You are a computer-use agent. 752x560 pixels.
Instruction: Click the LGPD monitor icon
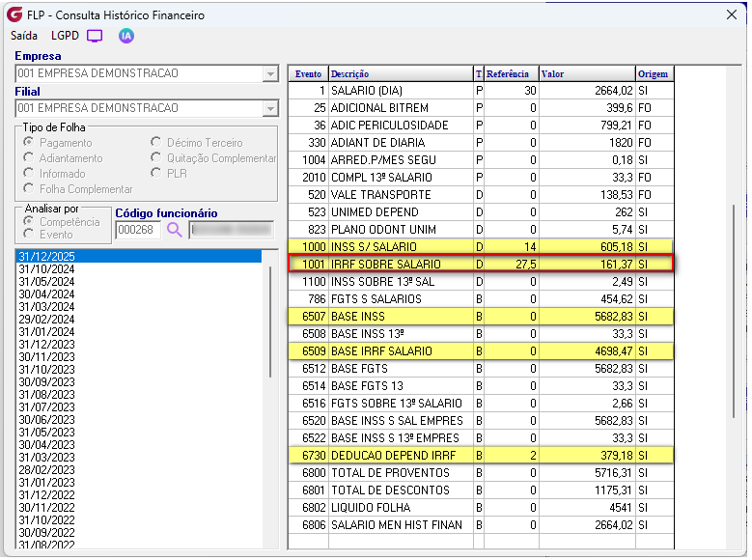95,36
